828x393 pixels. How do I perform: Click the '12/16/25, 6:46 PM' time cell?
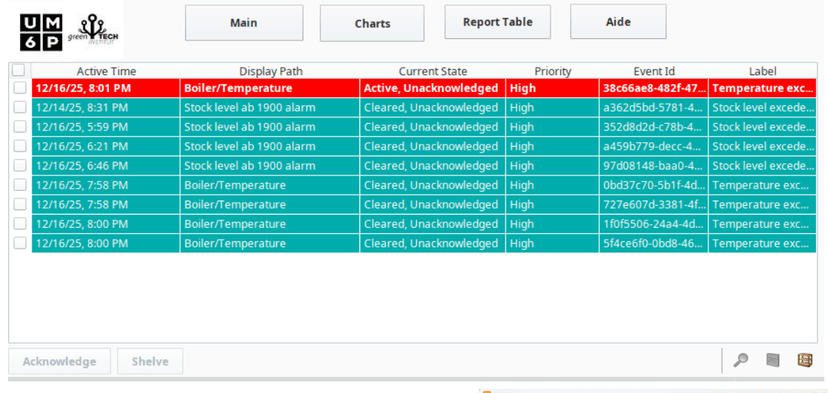[x=106, y=166]
